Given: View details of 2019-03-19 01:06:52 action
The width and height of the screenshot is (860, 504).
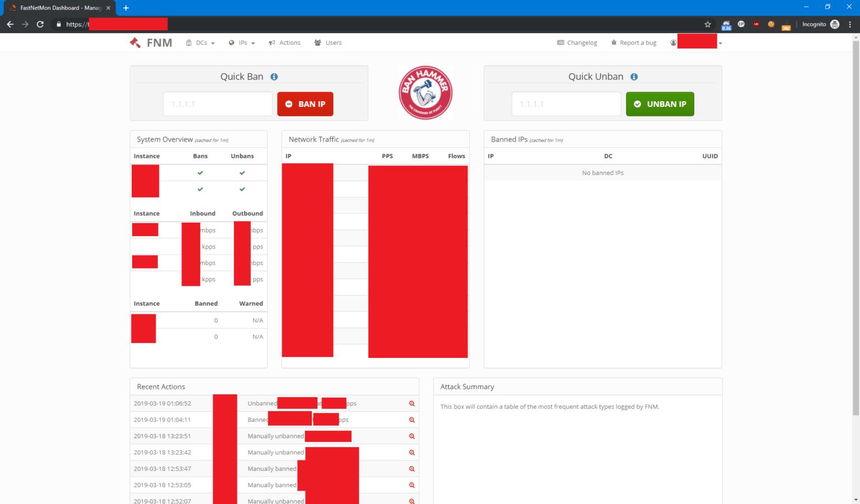Looking at the screenshot, I should click(x=412, y=403).
